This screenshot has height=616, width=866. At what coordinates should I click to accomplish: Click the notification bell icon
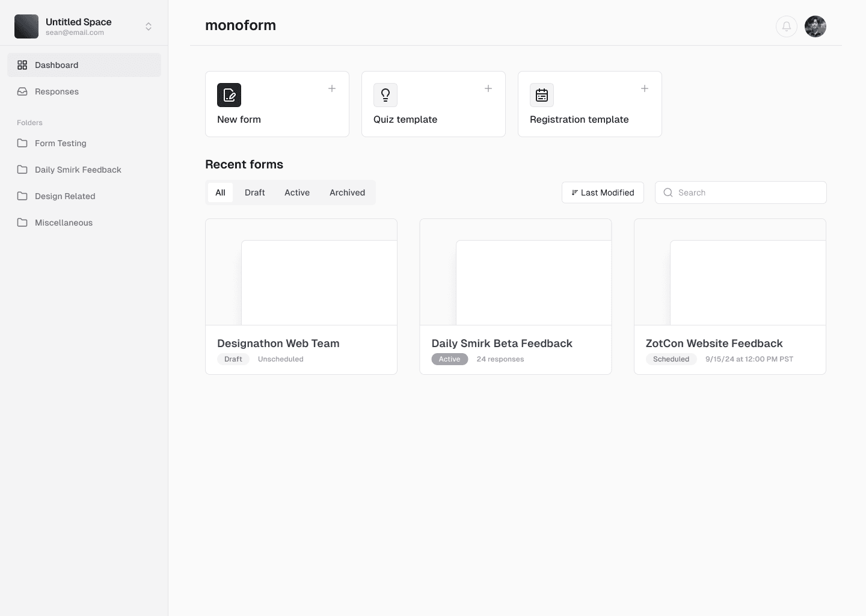(x=787, y=26)
